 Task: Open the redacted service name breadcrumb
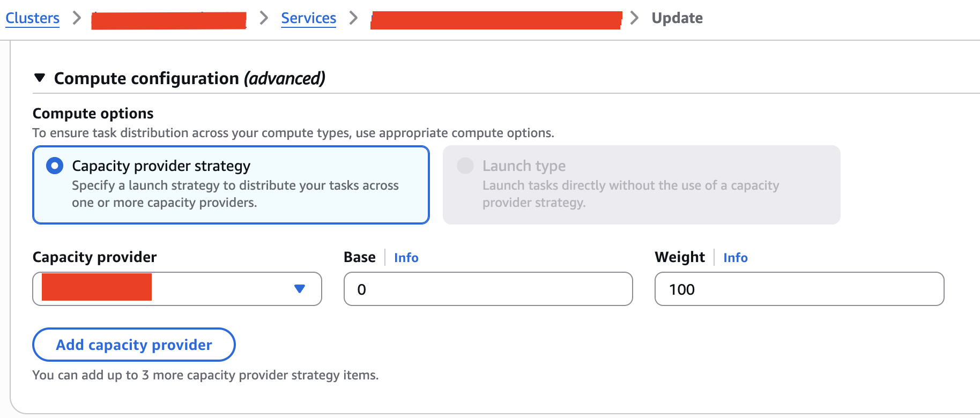496,20
